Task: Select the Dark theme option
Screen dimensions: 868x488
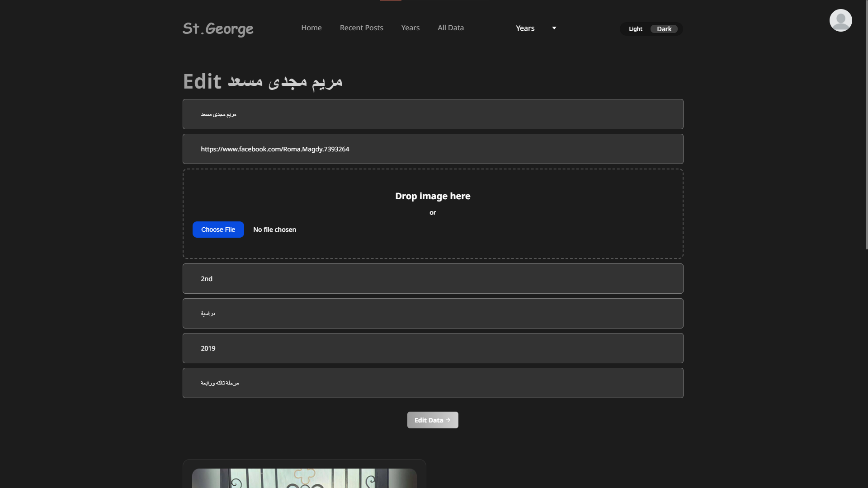Action: pyautogui.click(x=664, y=29)
